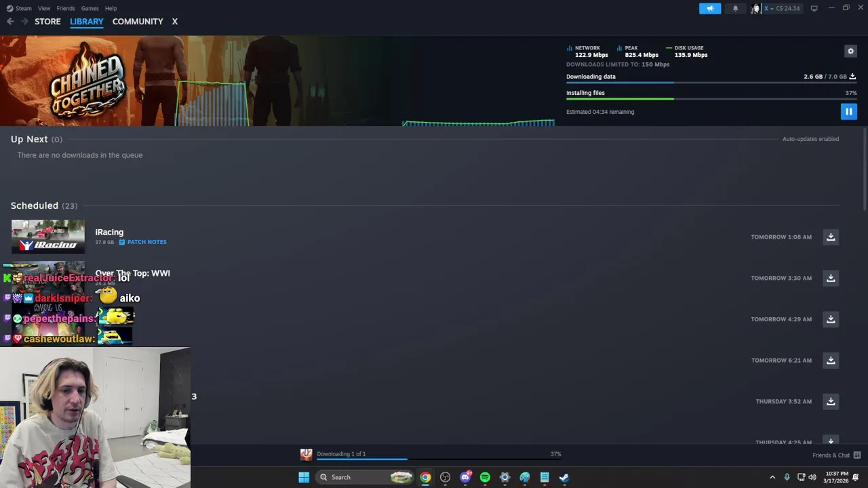Image resolution: width=868 pixels, height=488 pixels.
Task: Click the download icon beside 2.6 GB / 7.0 GB
Action: tap(852, 77)
